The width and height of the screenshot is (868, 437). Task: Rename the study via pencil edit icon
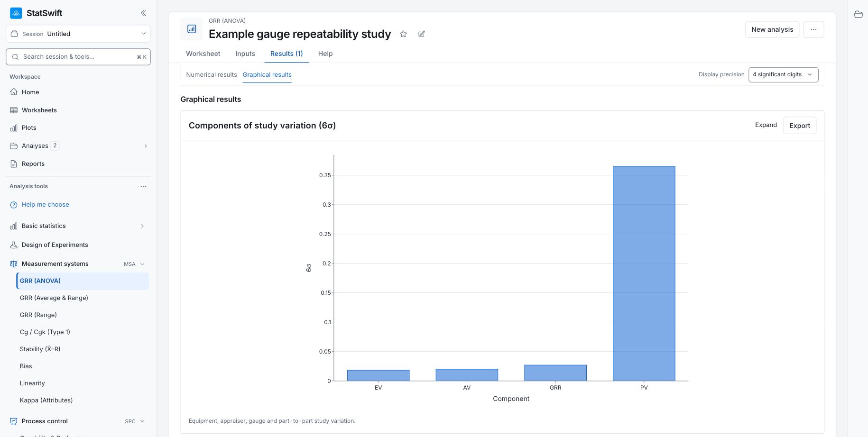tap(422, 34)
